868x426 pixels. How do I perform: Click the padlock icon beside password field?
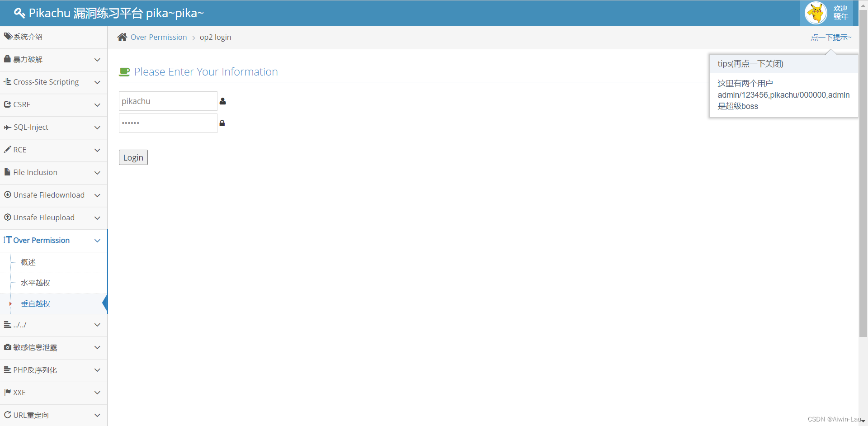[222, 123]
